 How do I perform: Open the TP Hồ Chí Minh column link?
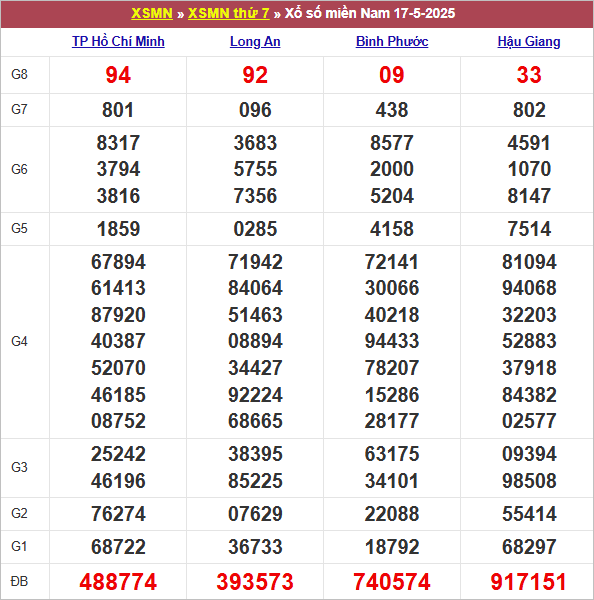click(x=118, y=41)
